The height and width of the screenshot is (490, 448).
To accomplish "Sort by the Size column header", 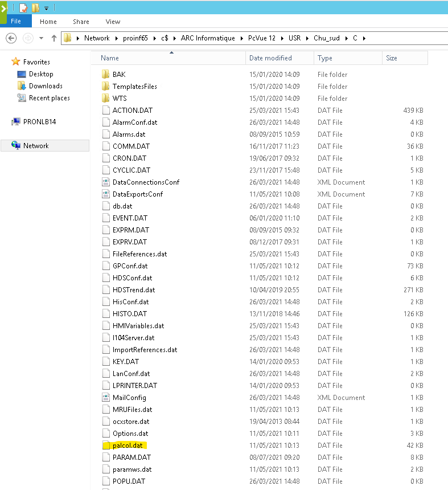I will [x=392, y=58].
